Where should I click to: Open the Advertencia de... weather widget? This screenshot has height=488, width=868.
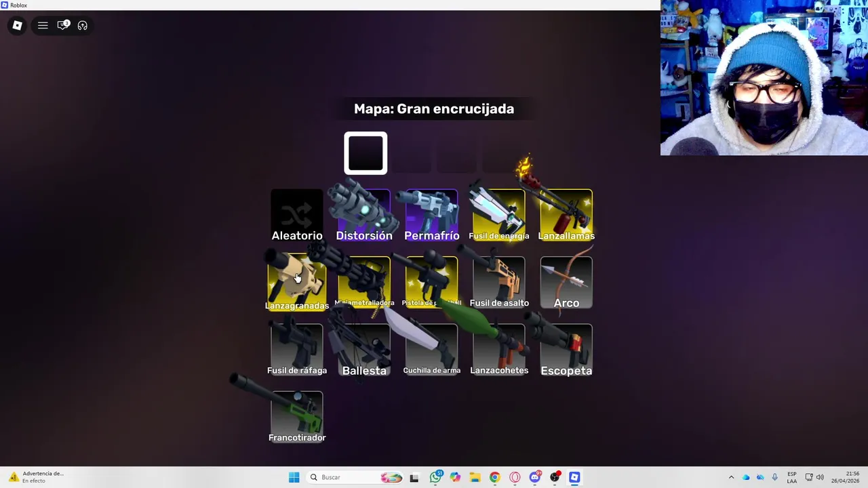35,477
